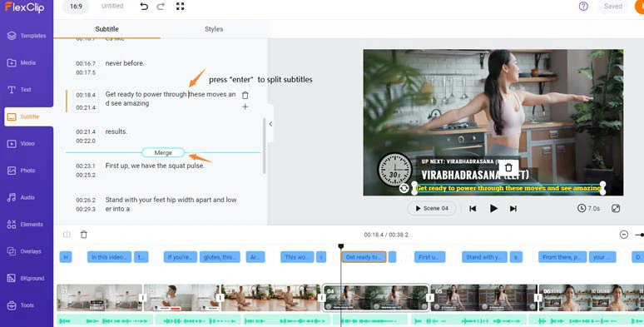Expand the preview to full view
The height and width of the screenshot is (327, 644).
pyautogui.click(x=616, y=208)
